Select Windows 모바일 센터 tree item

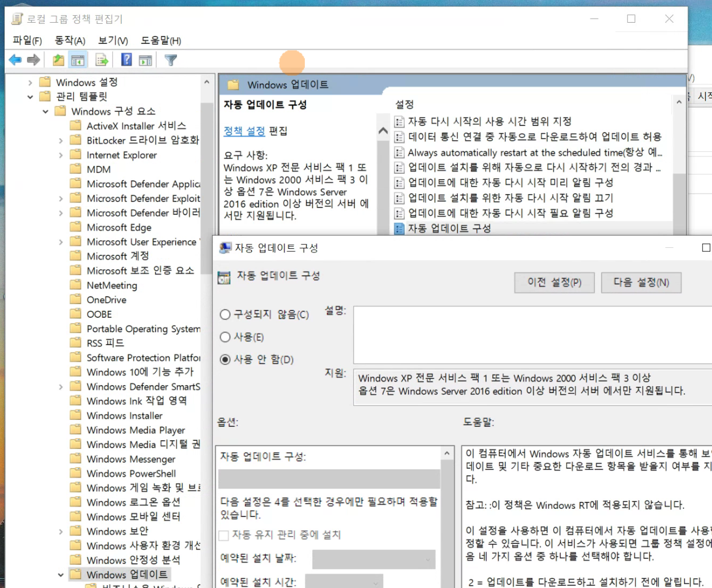point(133,516)
